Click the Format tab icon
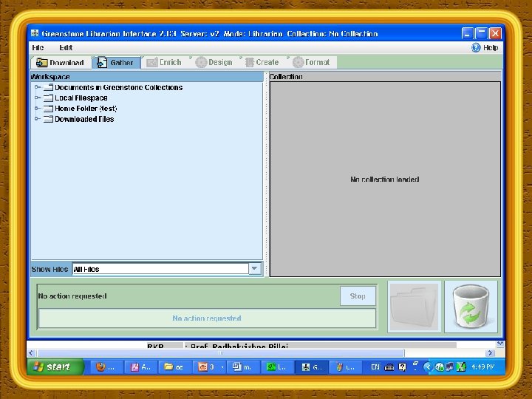This screenshot has width=532, height=399. coord(298,62)
